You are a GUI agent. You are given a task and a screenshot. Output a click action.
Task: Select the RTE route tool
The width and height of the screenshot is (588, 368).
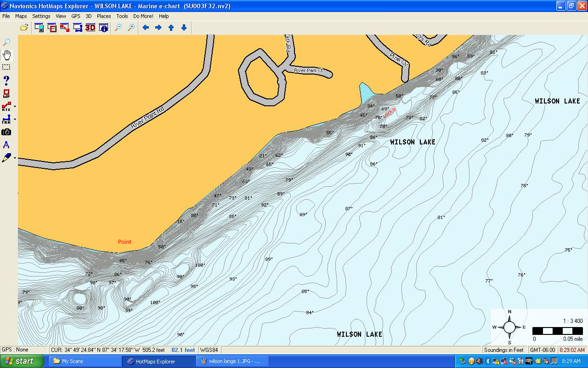6,107
